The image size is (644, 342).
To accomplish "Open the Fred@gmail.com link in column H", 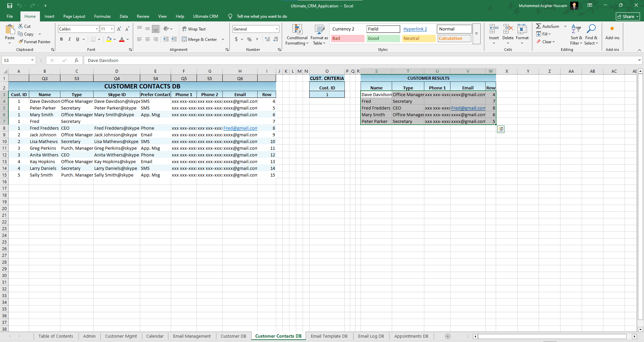I will (239, 128).
